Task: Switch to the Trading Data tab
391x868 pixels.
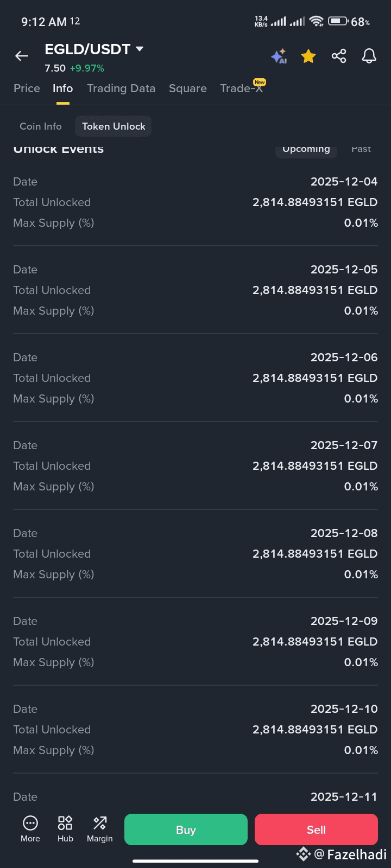Action: point(121,88)
